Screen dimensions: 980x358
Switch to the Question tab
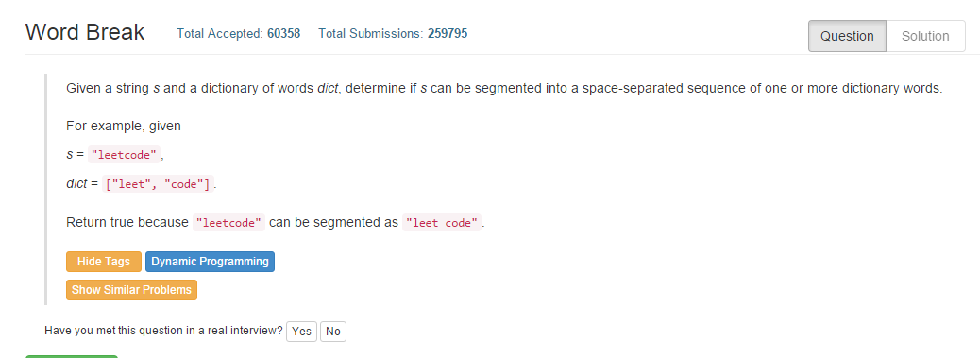pos(847,36)
